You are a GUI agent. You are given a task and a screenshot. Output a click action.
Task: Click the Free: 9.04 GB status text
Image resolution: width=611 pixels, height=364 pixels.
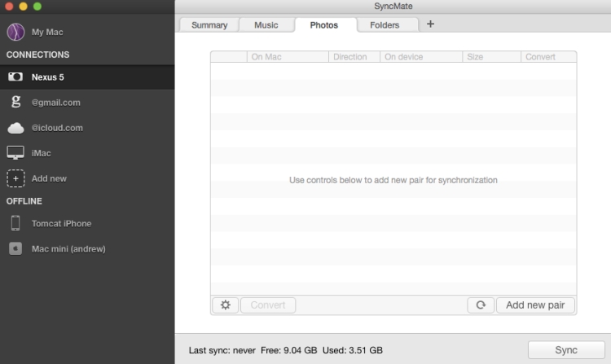click(x=288, y=350)
